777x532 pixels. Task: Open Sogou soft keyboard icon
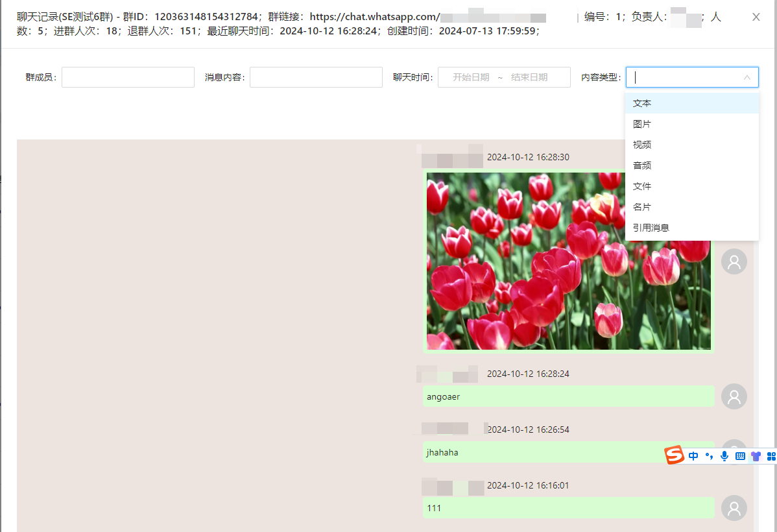click(740, 456)
